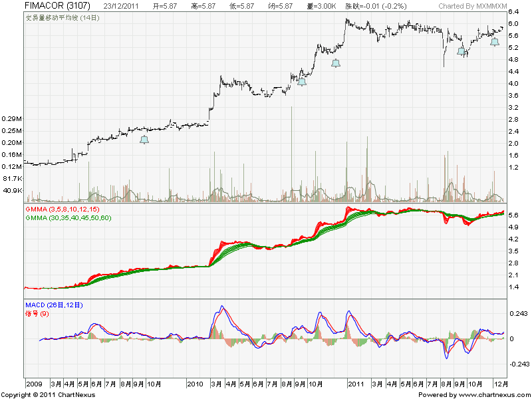The image size is (532, 399).
Task: Select the bell marker near November 2010
Action: click(336, 63)
